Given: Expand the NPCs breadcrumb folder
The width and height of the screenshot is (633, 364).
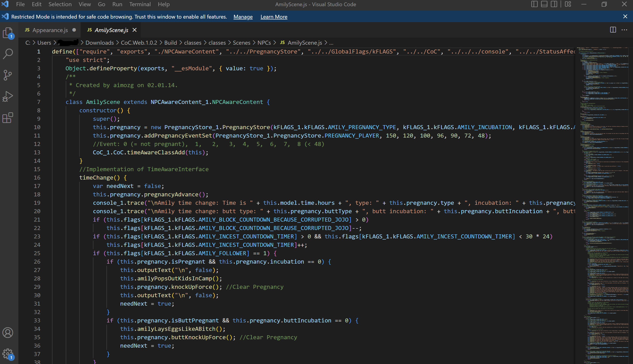Looking at the screenshot, I should (x=264, y=43).
